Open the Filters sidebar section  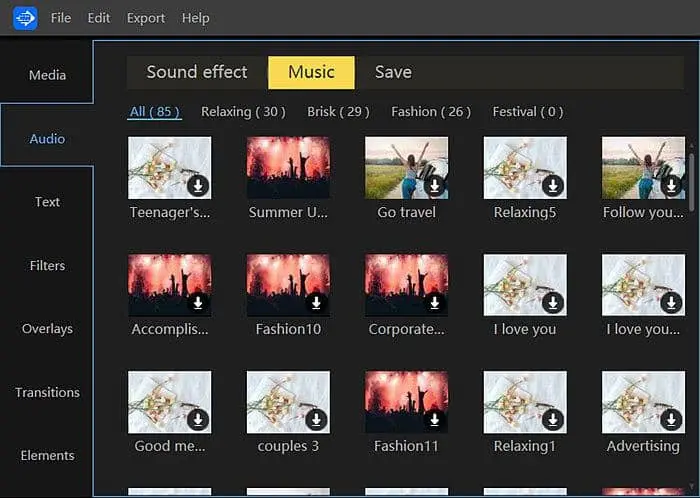point(47,266)
